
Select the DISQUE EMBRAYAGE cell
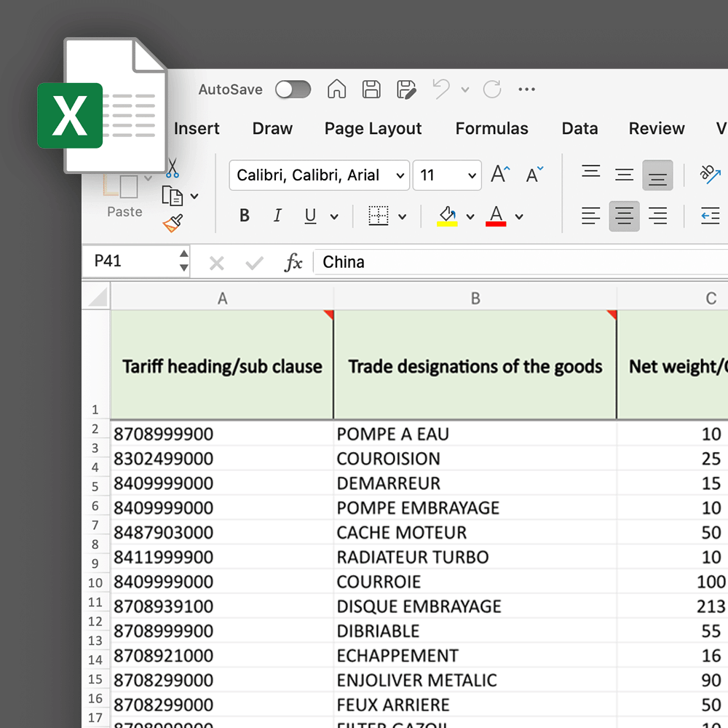[475, 606]
